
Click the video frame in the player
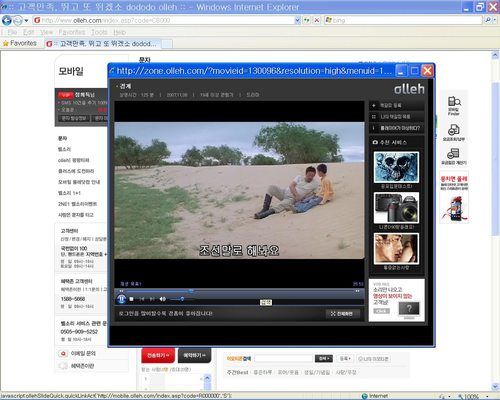[239, 190]
